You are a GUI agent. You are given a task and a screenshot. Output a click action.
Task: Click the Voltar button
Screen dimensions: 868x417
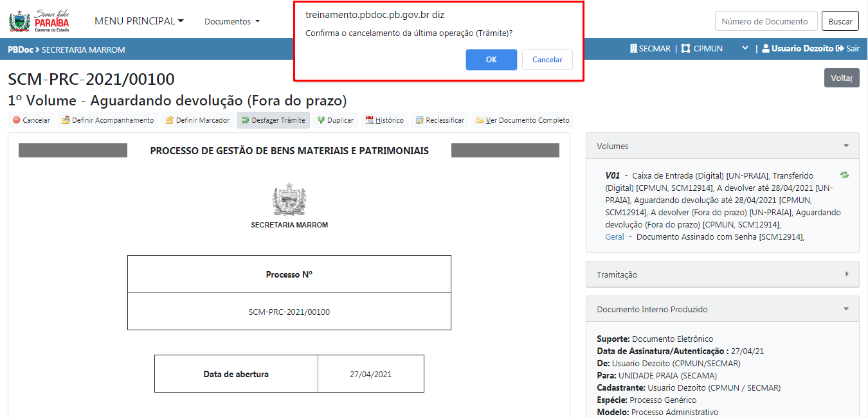pos(842,78)
